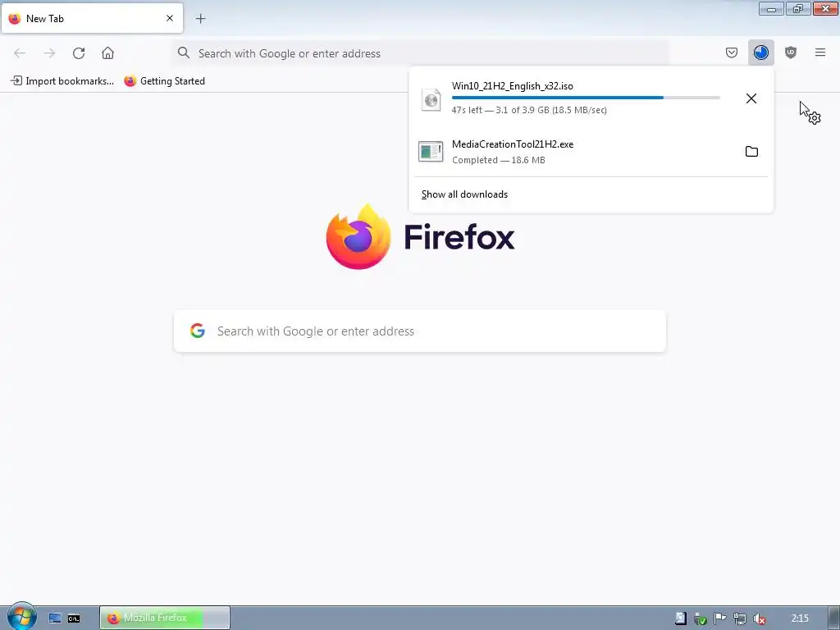Go back with the Back arrow
This screenshot has height=630, width=840.
(x=20, y=53)
